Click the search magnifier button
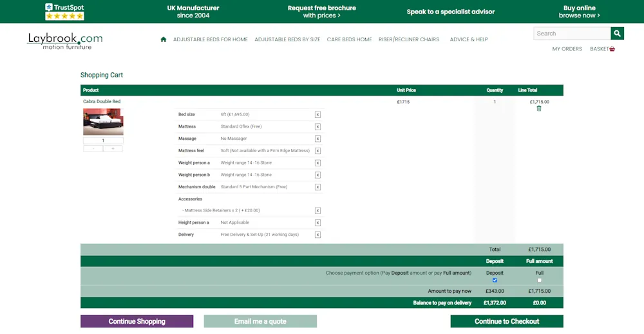644x334 pixels. [617, 34]
